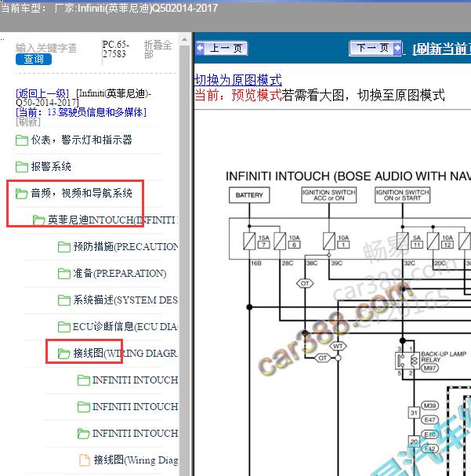Click the sidebar scrollbar up arrow

[x=184, y=39]
